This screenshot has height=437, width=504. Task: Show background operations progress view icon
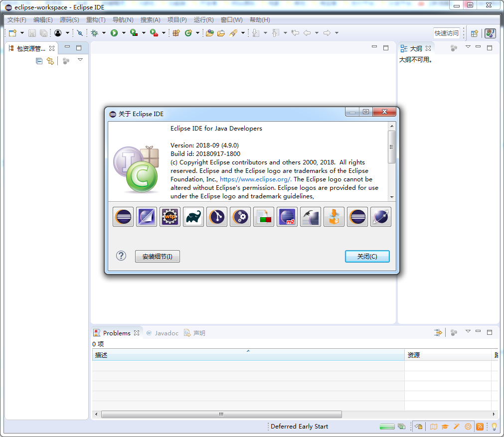(401, 427)
